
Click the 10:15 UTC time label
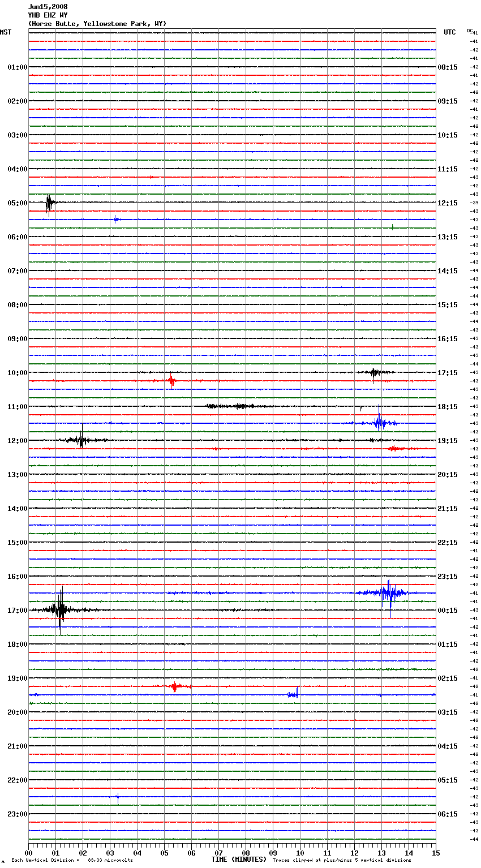tap(448, 135)
